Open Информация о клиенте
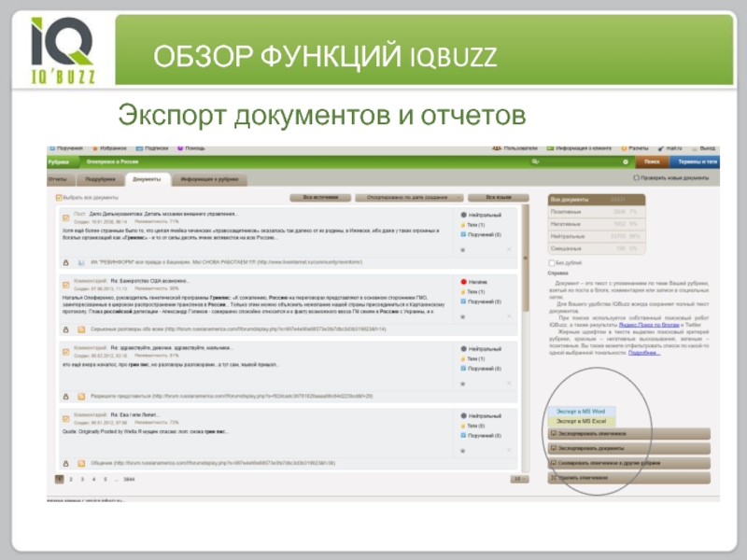Image resolution: width=747 pixels, height=560 pixels. [x=579, y=148]
